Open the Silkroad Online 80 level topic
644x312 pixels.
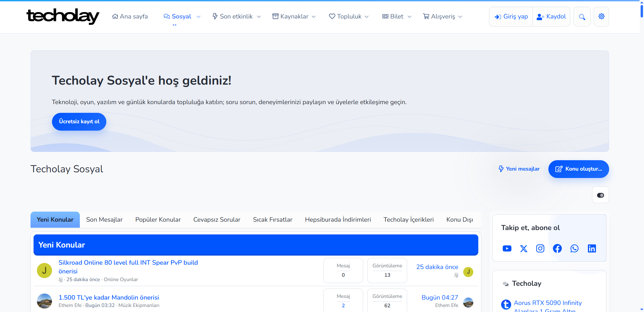click(x=128, y=267)
